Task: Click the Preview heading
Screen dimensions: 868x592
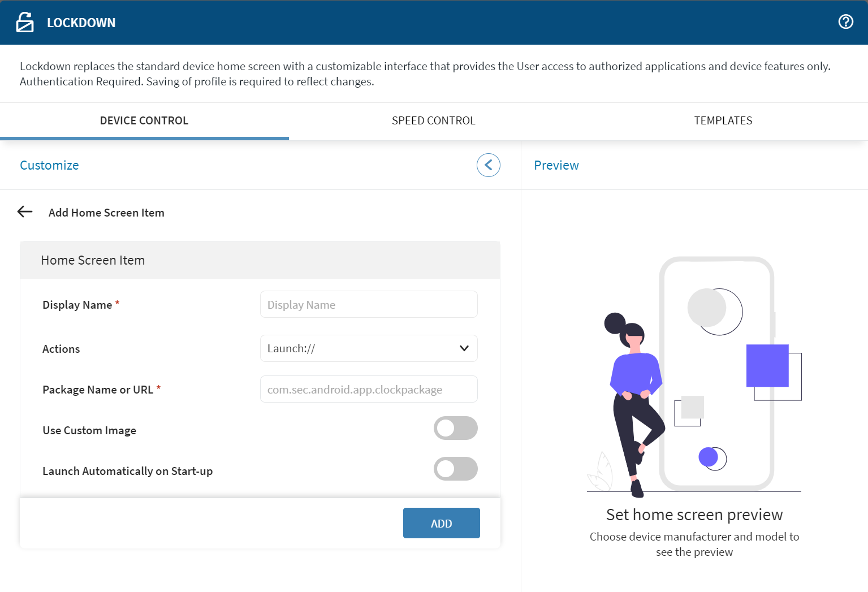Action: click(x=556, y=165)
